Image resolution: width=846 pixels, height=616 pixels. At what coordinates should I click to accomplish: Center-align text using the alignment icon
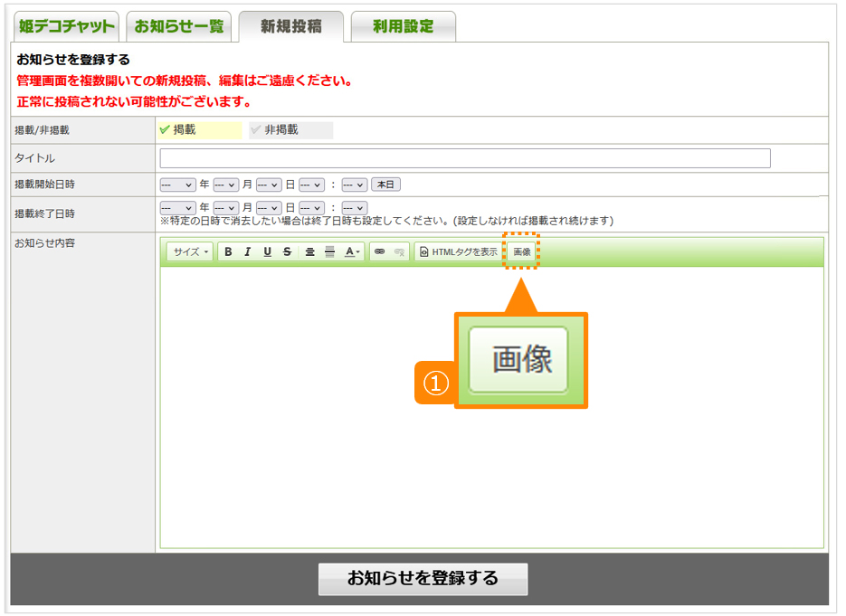point(309,252)
